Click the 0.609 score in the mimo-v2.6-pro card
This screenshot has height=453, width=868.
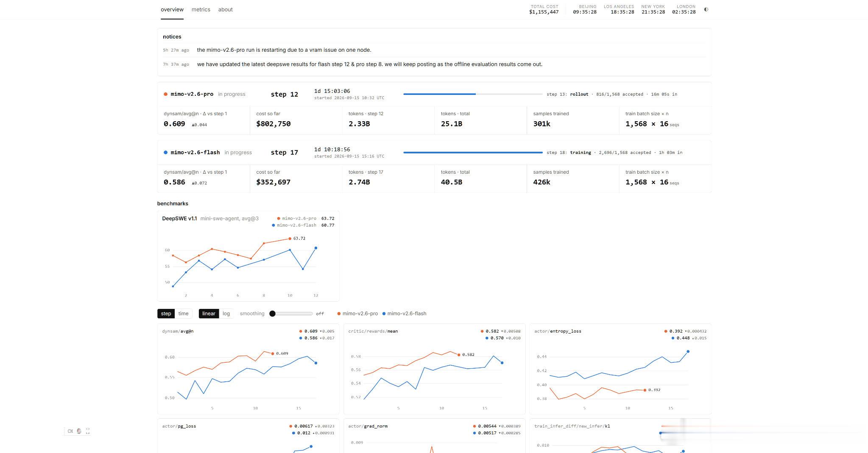(174, 124)
